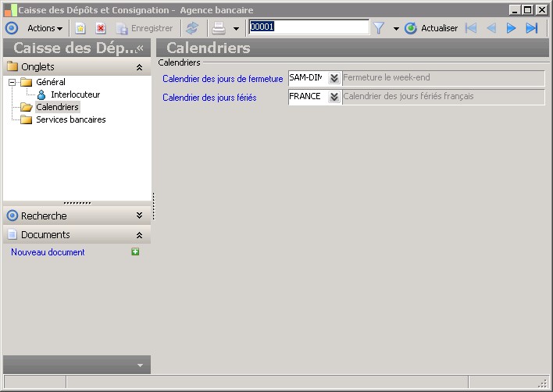The image size is (553, 392).
Task: Add document with green plus icon
Action: coord(135,251)
